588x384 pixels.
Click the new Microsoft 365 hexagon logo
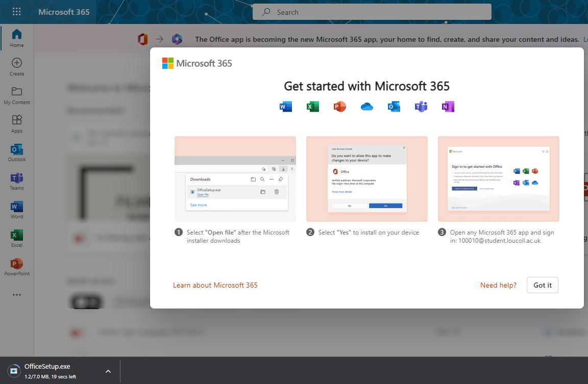coord(177,39)
